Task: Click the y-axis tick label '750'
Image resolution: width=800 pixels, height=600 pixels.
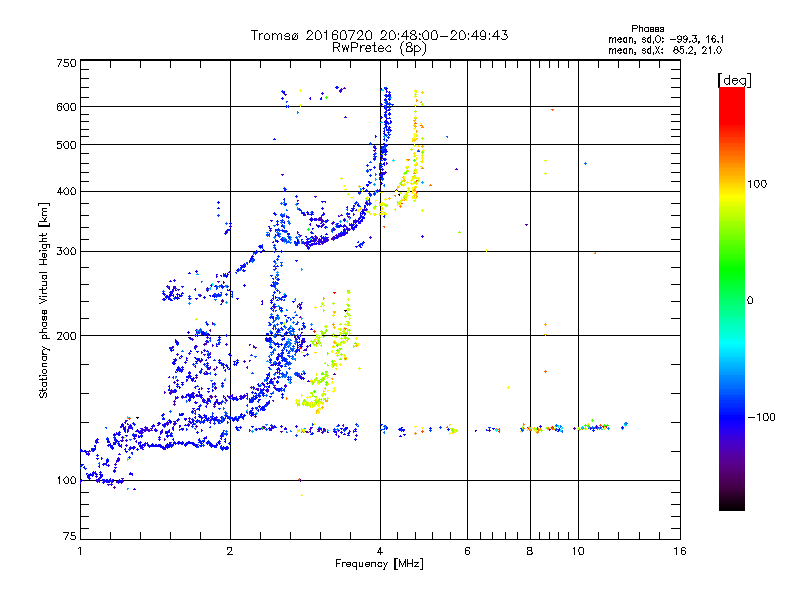Action: pyautogui.click(x=66, y=63)
